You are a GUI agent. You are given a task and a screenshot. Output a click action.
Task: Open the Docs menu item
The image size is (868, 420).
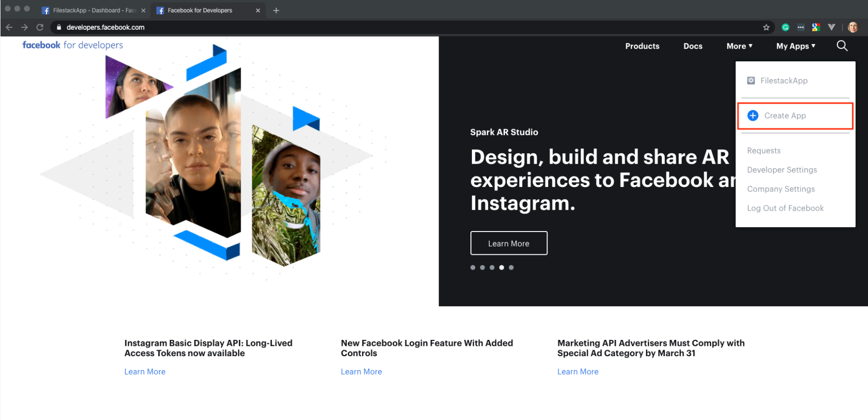pos(693,46)
